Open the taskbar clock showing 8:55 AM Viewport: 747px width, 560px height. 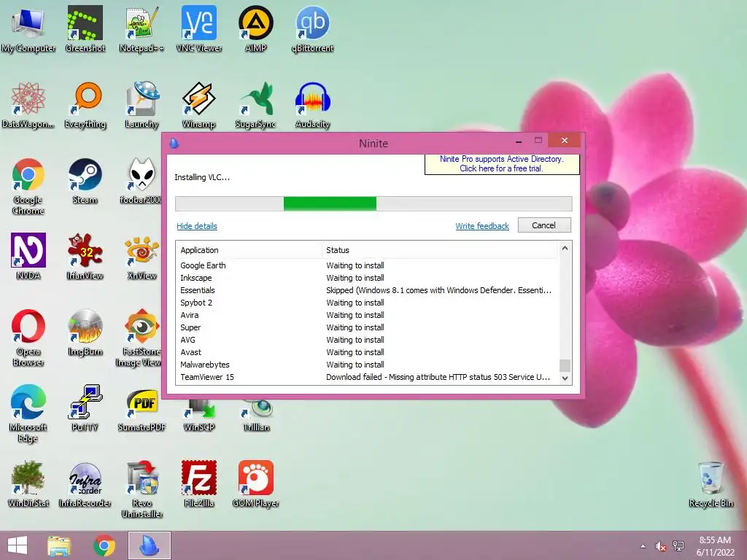(715, 546)
